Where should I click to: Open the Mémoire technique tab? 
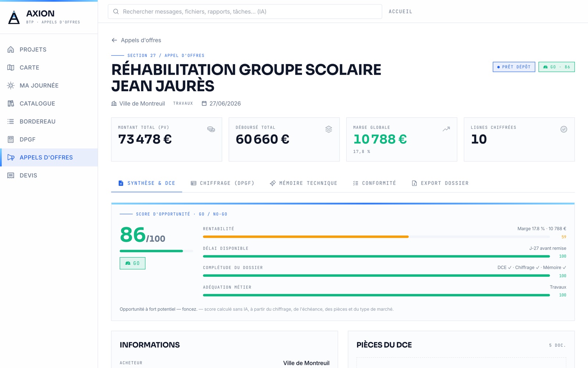tap(303, 183)
